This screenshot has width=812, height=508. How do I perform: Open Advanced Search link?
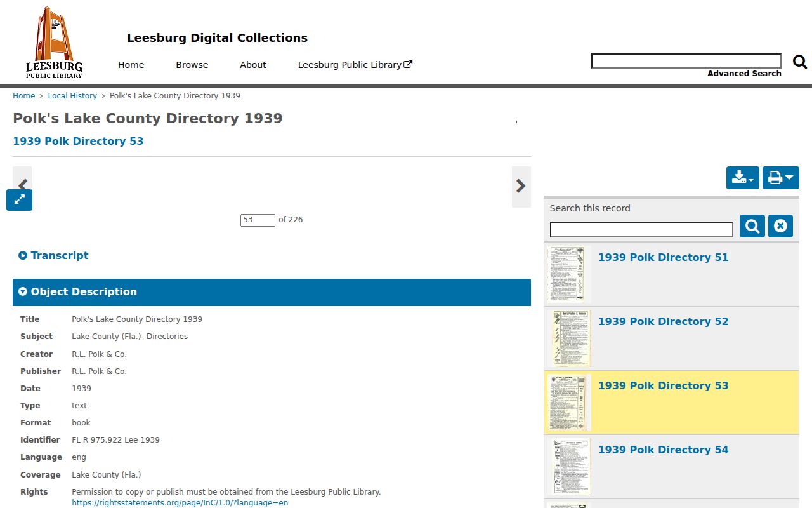pos(744,74)
